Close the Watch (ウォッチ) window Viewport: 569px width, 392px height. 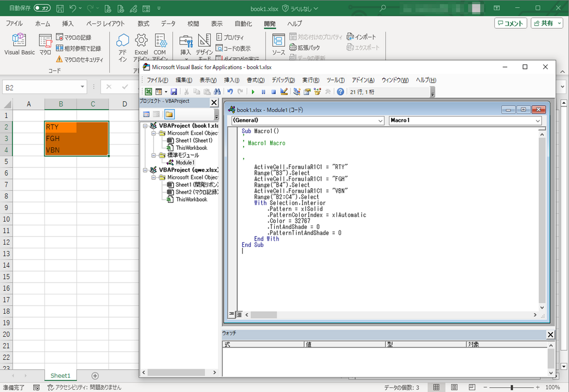550,335
